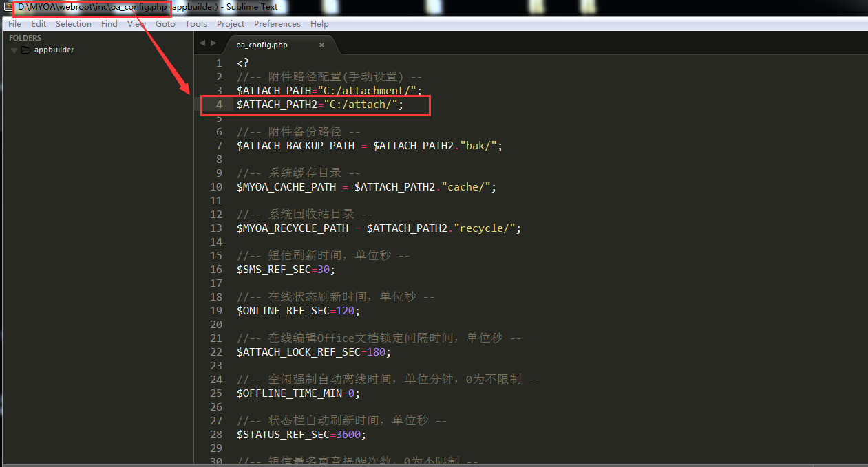Switch to the oa_config.php tab
868x467 pixels.
pyautogui.click(x=262, y=45)
